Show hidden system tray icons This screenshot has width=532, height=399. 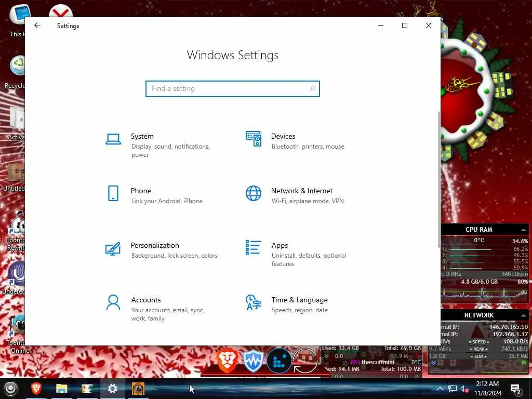tap(440, 389)
